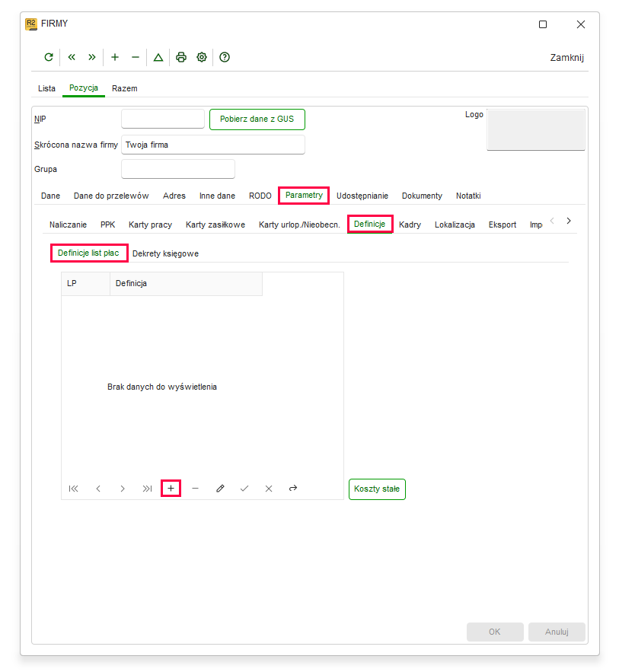The height and width of the screenshot is (672, 619).
Task: Add a new payroll list definition row
Action: 171,488
